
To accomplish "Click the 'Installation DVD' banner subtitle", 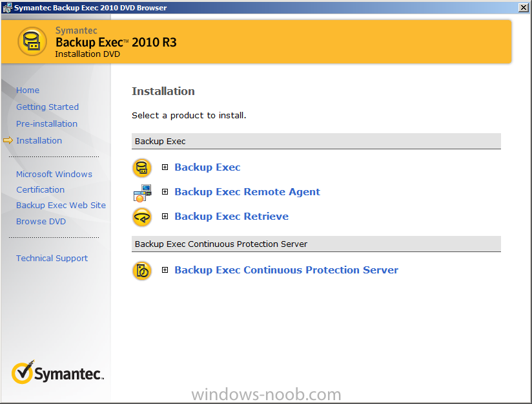I will click(88, 54).
